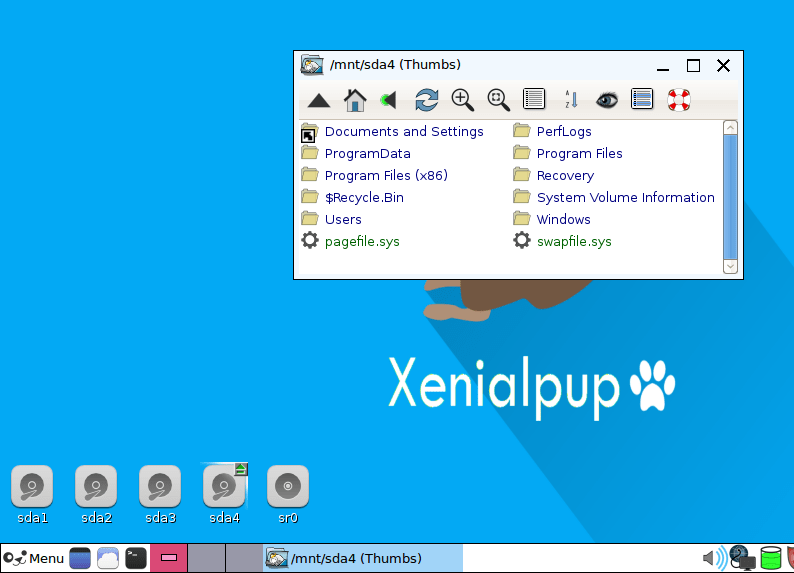Go up to parent directory arrow
Viewport: 794px width, 573px height.
coord(319,100)
